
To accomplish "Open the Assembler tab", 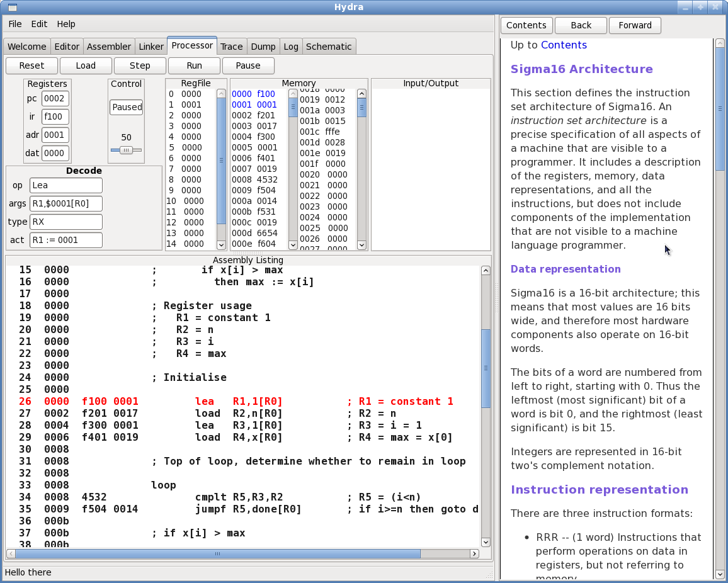I will pos(109,47).
